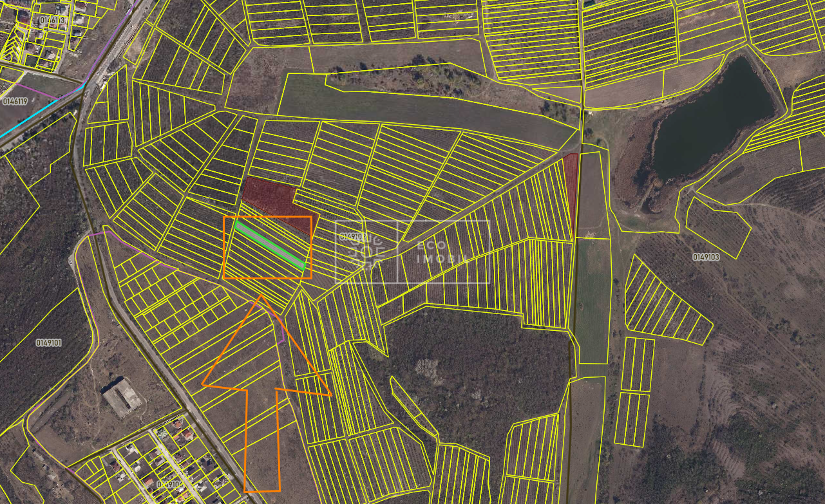Click the large gray-roofed isolated building
The height and width of the screenshot is (504, 825).
(x=123, y=397)
